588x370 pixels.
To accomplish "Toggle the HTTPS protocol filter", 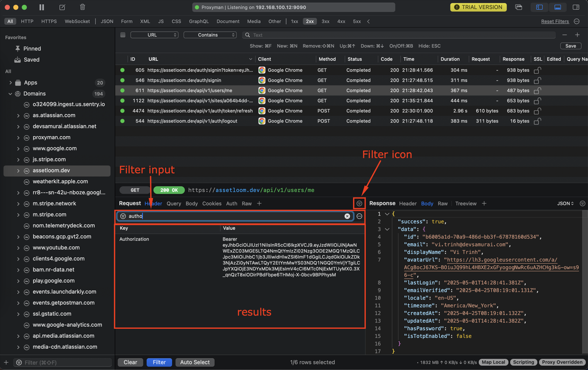I will click(49, 21).
